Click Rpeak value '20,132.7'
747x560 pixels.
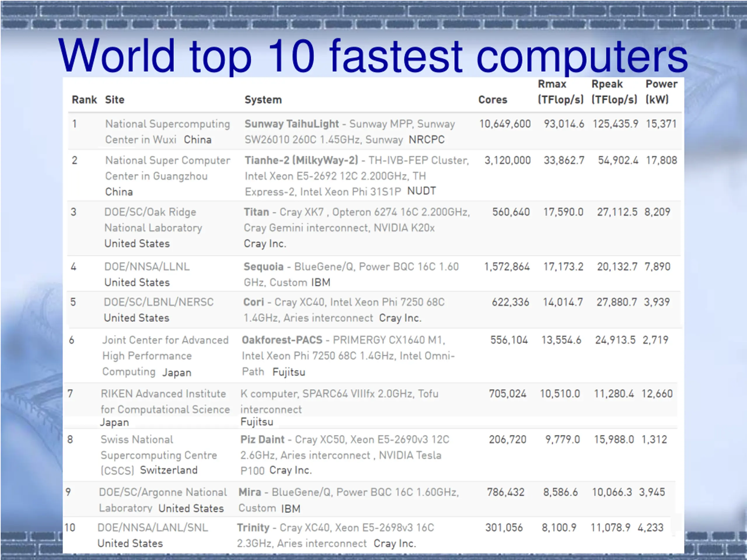tap(617, 267)
